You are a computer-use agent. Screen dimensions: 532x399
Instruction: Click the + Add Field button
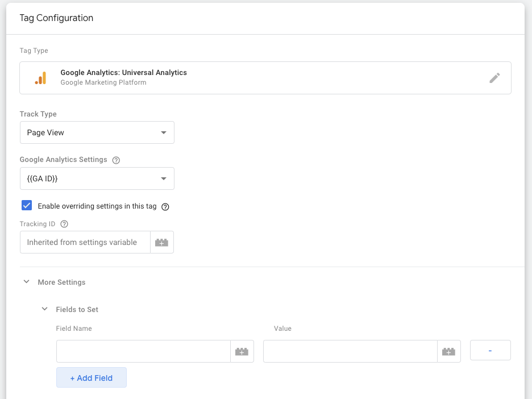[92, 377]
